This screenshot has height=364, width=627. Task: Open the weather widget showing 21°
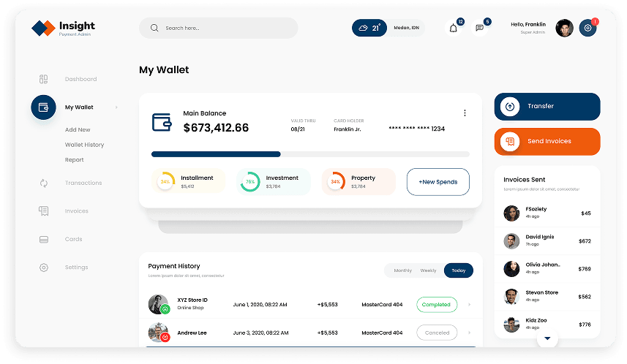(369, 28)
